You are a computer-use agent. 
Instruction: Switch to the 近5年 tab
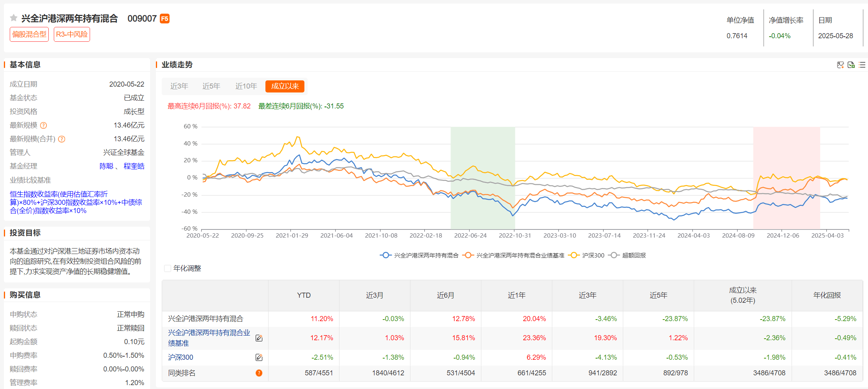[211, 86]
